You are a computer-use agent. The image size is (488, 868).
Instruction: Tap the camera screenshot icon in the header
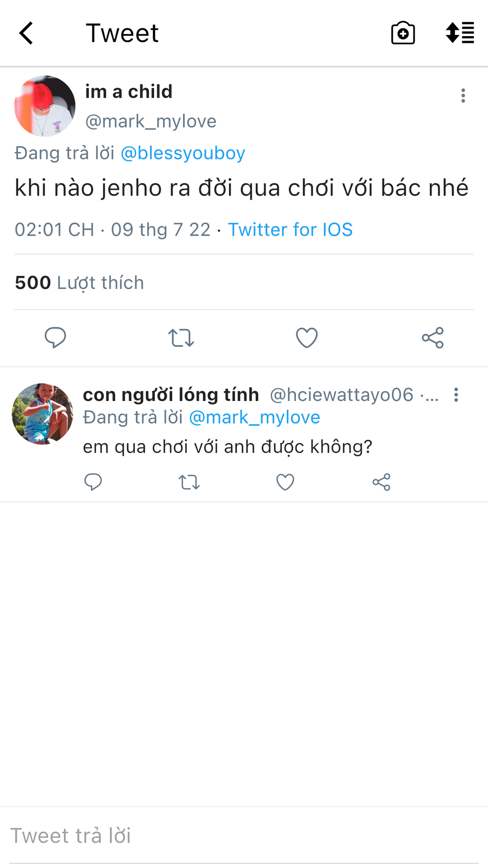click(403, 33)
